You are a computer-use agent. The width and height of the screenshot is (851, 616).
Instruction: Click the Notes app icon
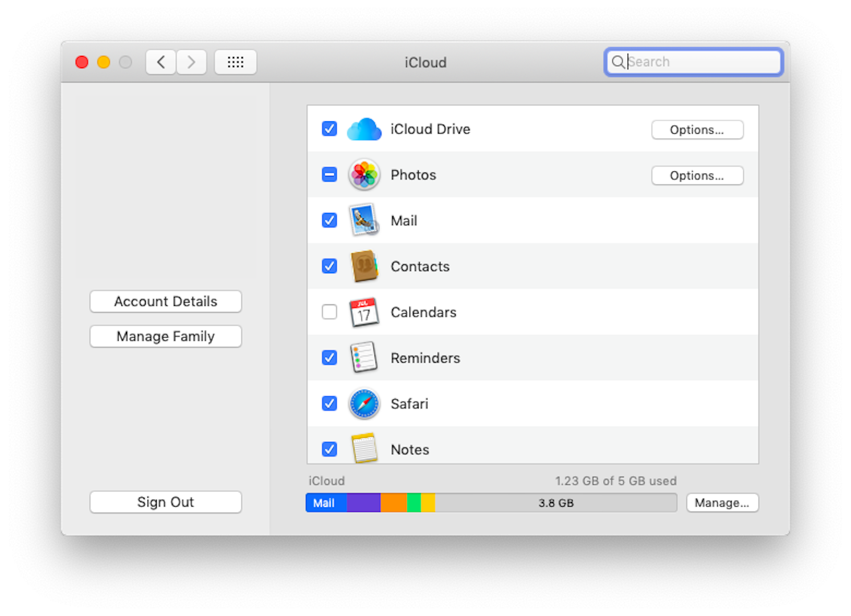(x=364, y=449)
